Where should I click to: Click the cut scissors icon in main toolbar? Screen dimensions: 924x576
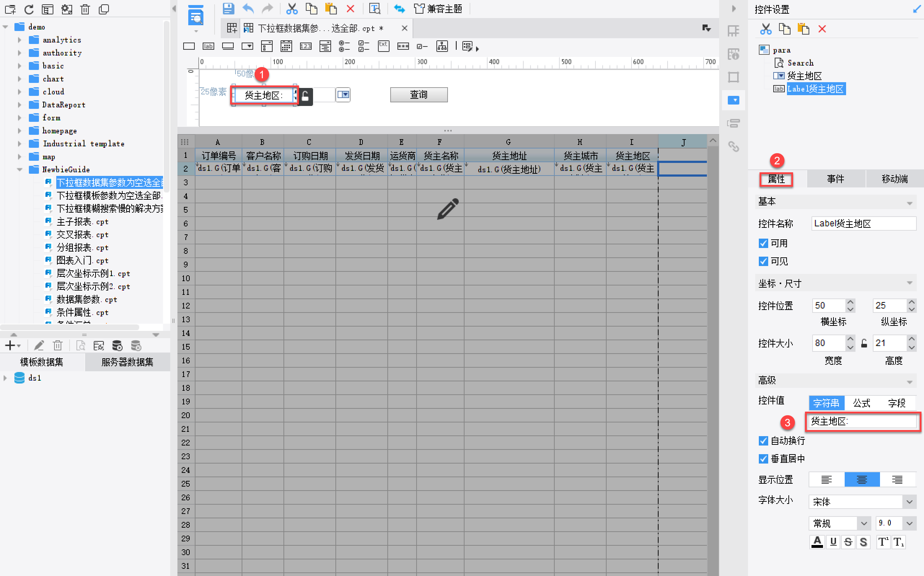(292, 8)
